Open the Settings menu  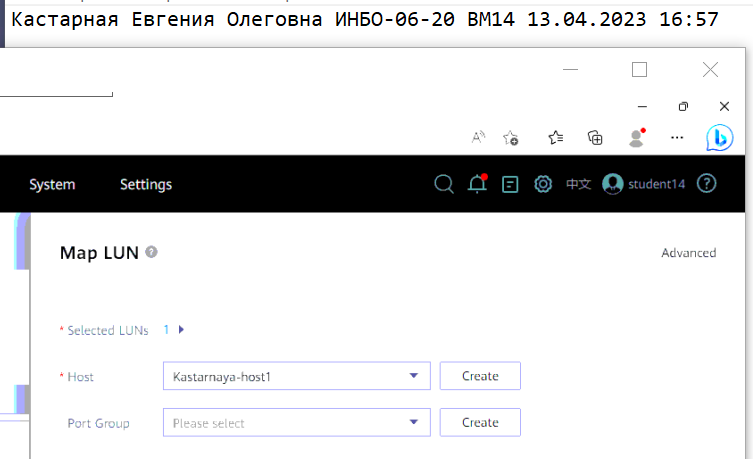pyautogui.click(x=146, y=184)
